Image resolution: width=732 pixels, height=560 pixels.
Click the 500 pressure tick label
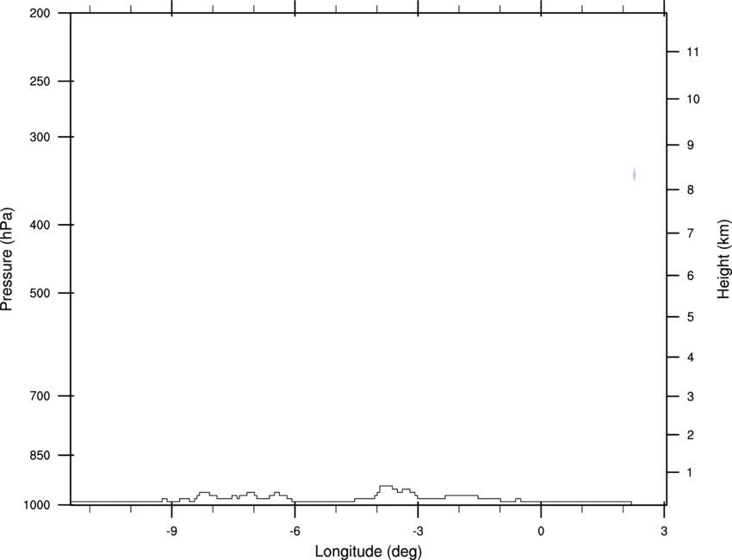click(40, 293)
